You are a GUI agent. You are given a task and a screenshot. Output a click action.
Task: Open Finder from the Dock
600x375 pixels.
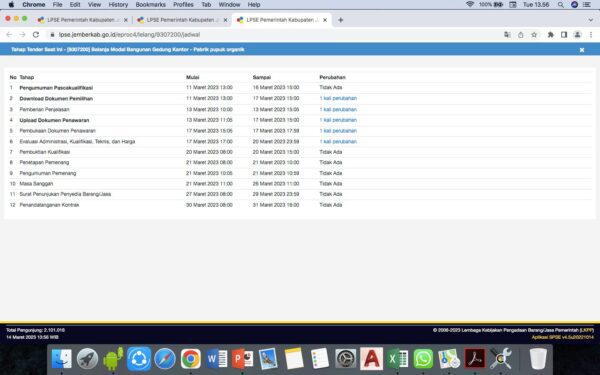tap(62, 359)
